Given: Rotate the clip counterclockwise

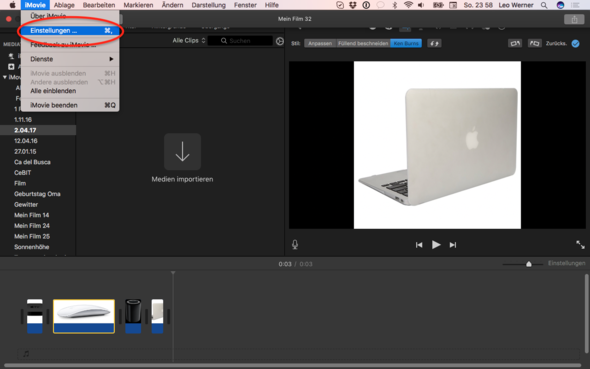Looking at the screenshot, I should [515, 44].
